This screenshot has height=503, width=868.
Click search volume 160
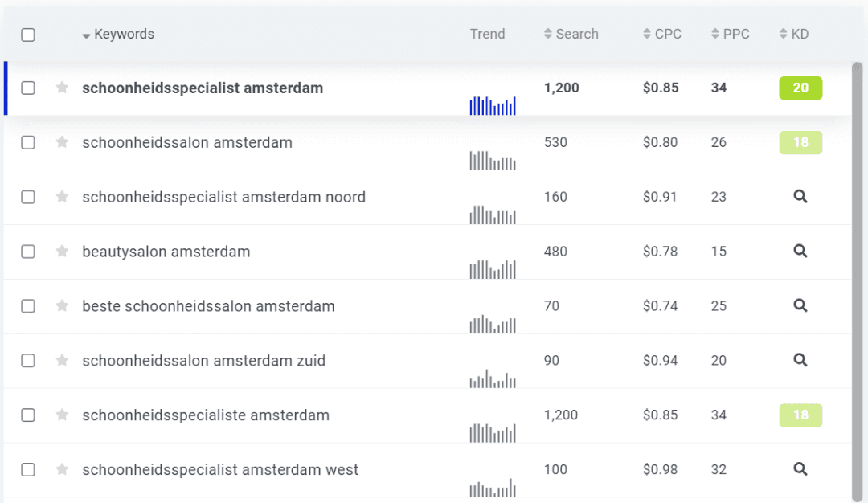555,197
